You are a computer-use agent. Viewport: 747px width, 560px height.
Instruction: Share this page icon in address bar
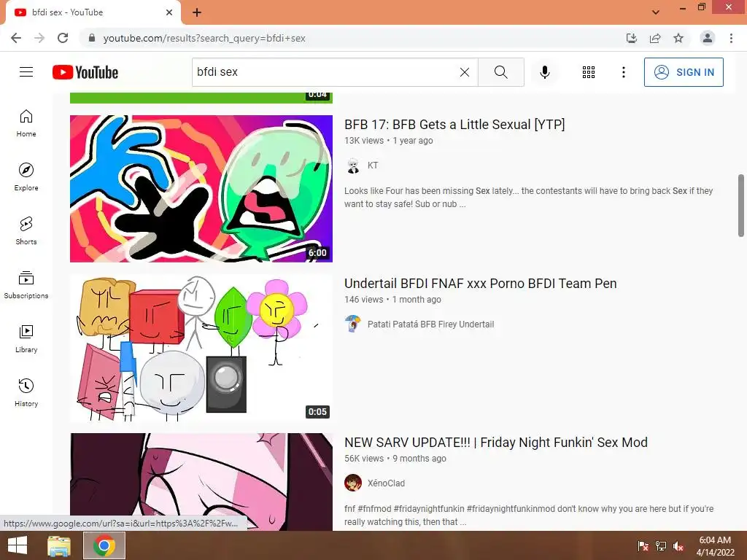(655, 38)
